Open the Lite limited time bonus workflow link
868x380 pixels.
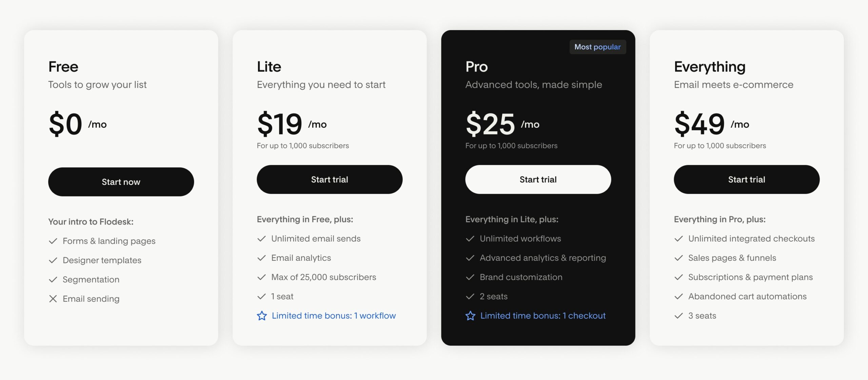333,316
